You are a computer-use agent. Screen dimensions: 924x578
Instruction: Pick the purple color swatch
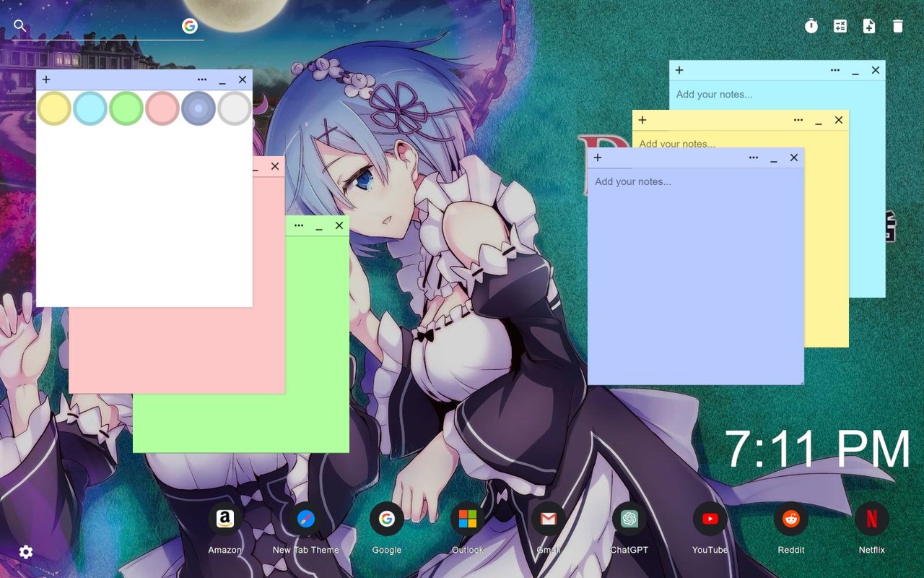click(x=199, y=108)
